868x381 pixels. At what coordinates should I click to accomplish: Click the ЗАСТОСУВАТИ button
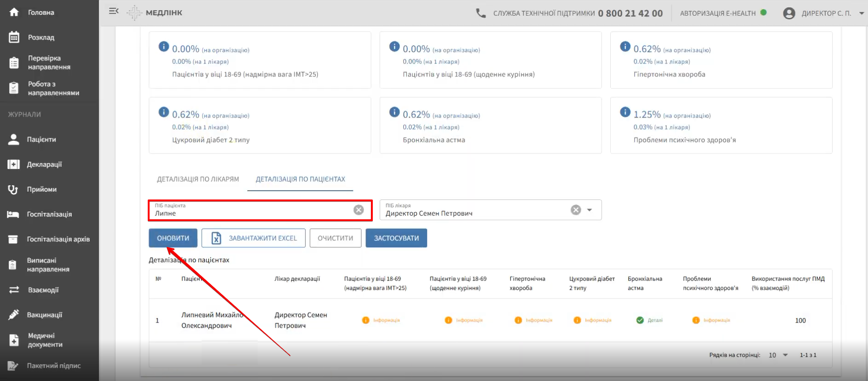click(x=396, y=238)
